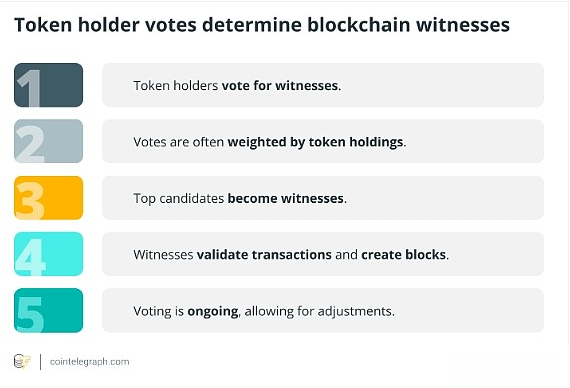Select the 'become witnesses' row
The image size is (570, 388).
pos(323,198)
